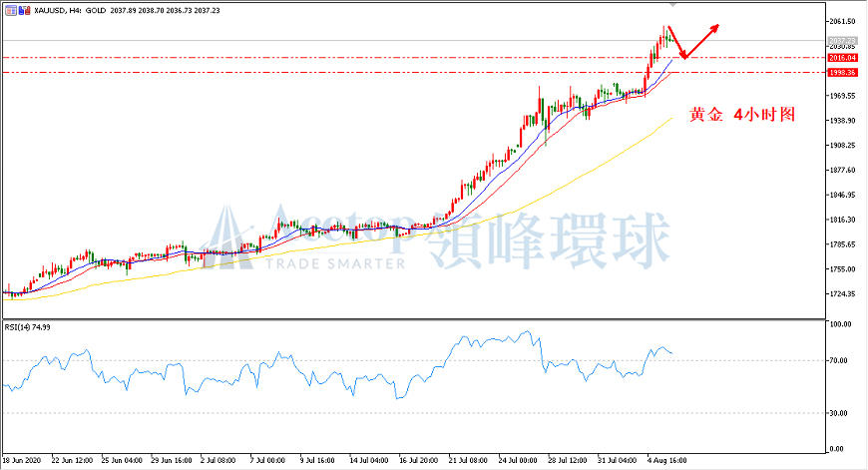The height and width of the screenshot is (470, 868).
Task: Click the blue-red market depth icon
Action: (x=24, y=11)
